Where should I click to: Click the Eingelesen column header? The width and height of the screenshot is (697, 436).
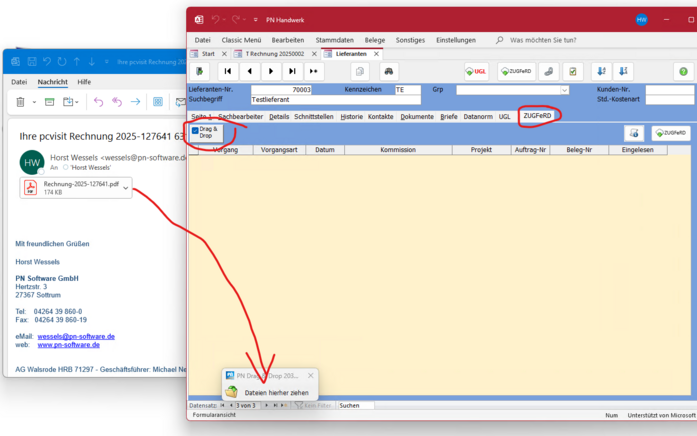(637, 150)
